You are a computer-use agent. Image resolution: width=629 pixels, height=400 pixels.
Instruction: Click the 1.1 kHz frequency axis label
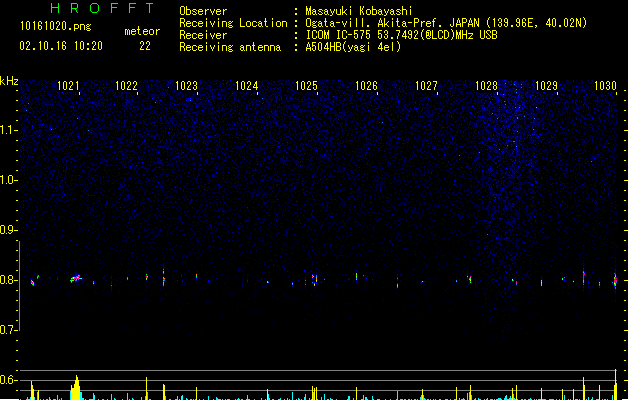8,130
